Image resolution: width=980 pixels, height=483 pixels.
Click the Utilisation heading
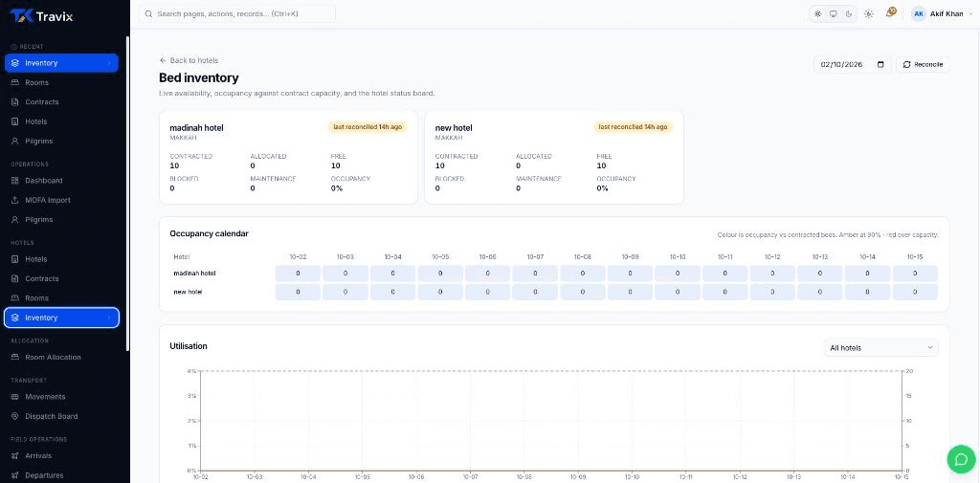point(189,346)
